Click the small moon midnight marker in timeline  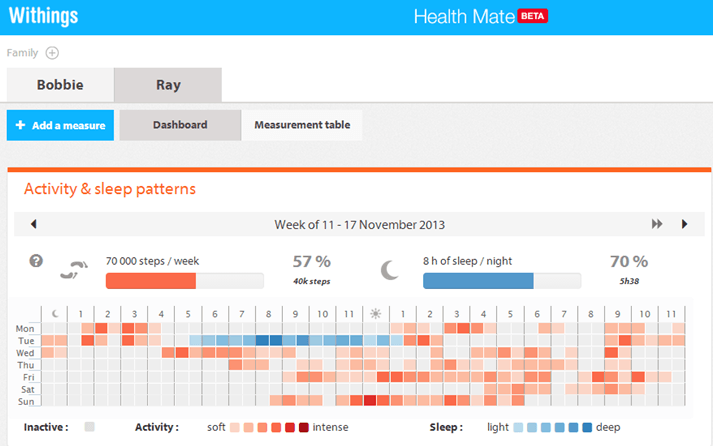[x=55, y=314]
